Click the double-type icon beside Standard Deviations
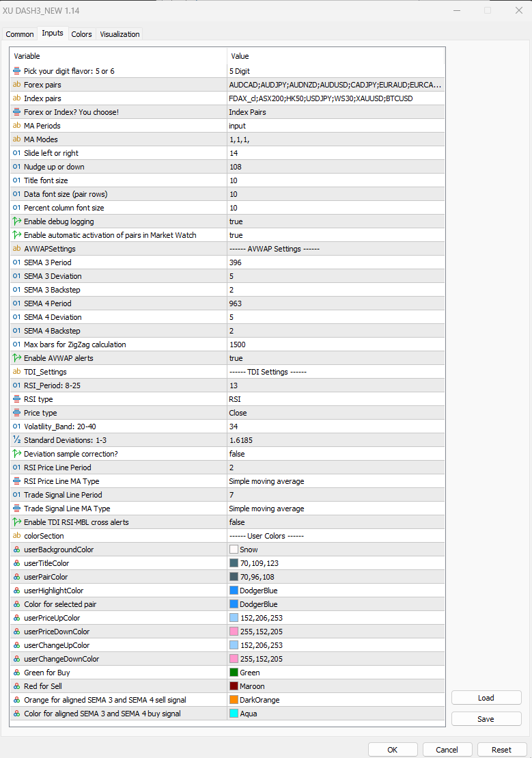This screenshot has width=532, height=758. (x=16, y=440)
